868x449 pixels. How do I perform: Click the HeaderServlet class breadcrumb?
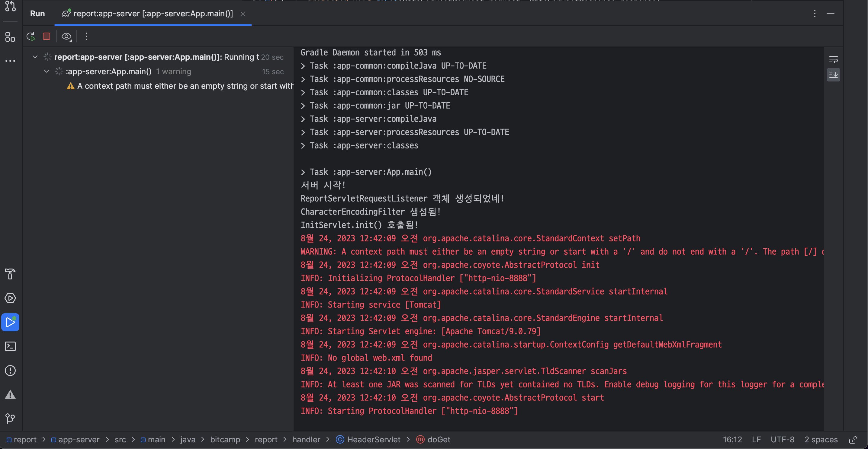368,440
